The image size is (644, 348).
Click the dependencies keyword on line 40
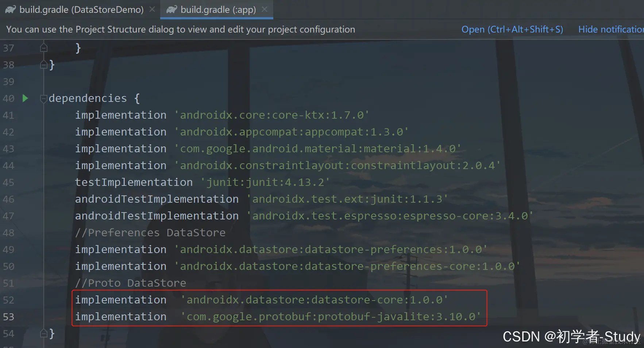pos(88,98)
